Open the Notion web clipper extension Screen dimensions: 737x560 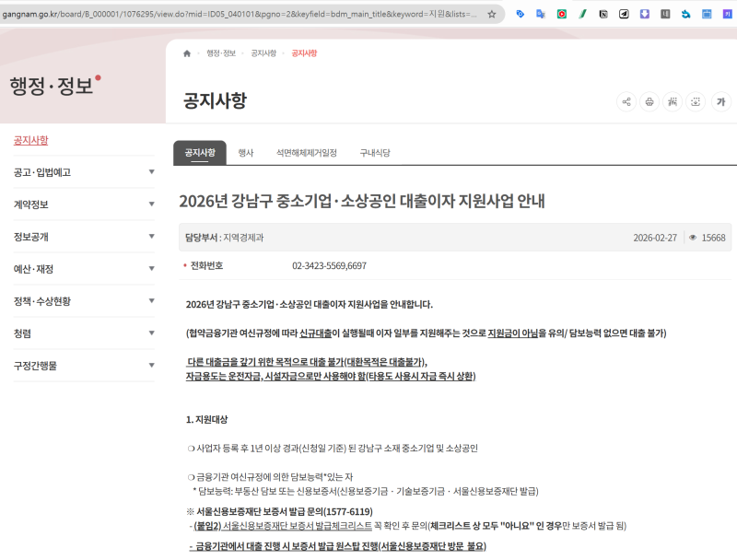[x=603, y=14]
